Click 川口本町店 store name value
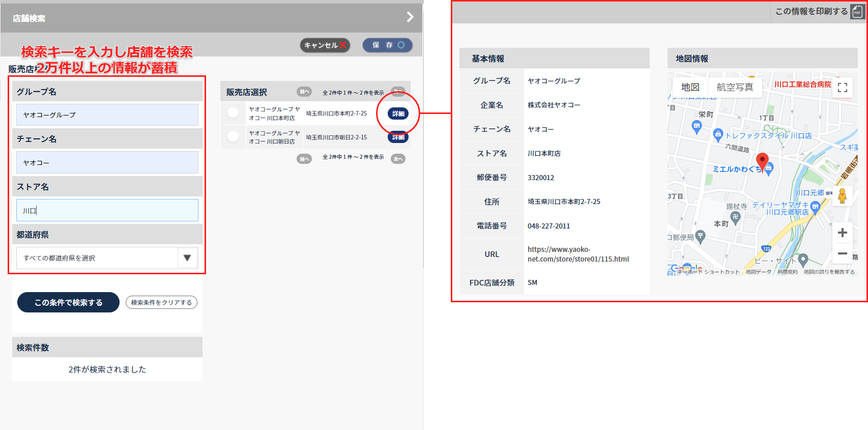The image size is (868, 430). tap(544, 153)
